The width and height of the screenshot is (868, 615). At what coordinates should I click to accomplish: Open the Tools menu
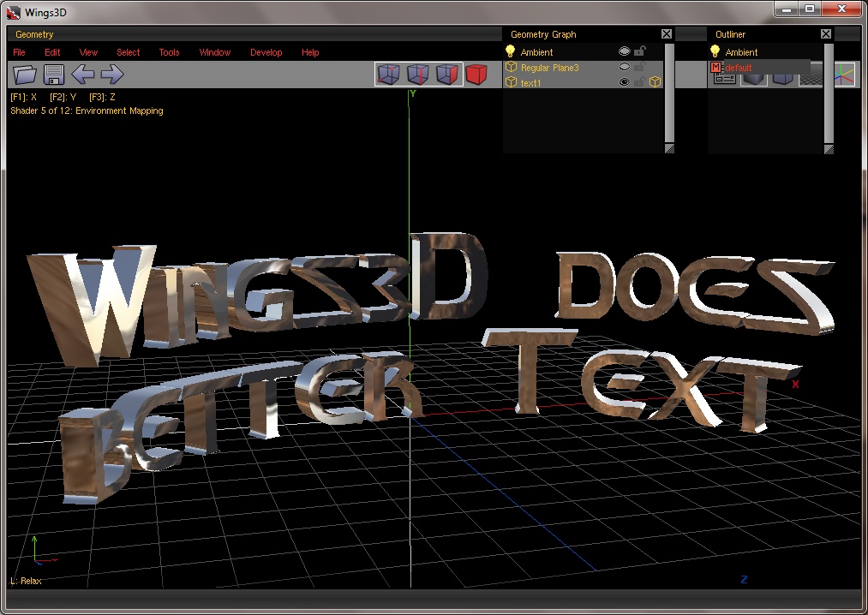170,52
